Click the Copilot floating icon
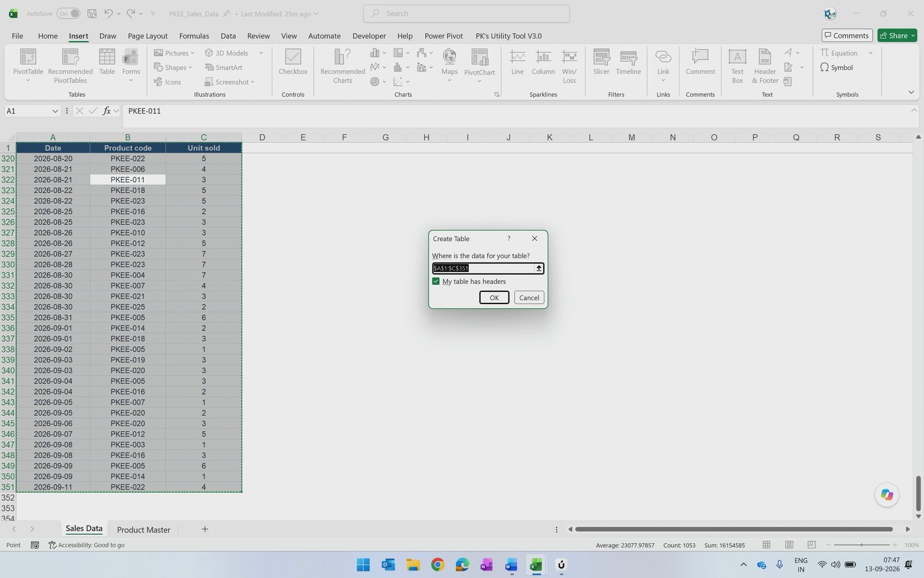The width and height of the screenshot is (924, 578). pos(887,495)
